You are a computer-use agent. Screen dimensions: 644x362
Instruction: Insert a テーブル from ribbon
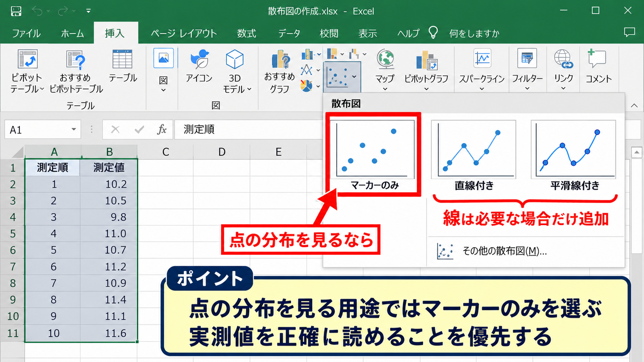122,66
